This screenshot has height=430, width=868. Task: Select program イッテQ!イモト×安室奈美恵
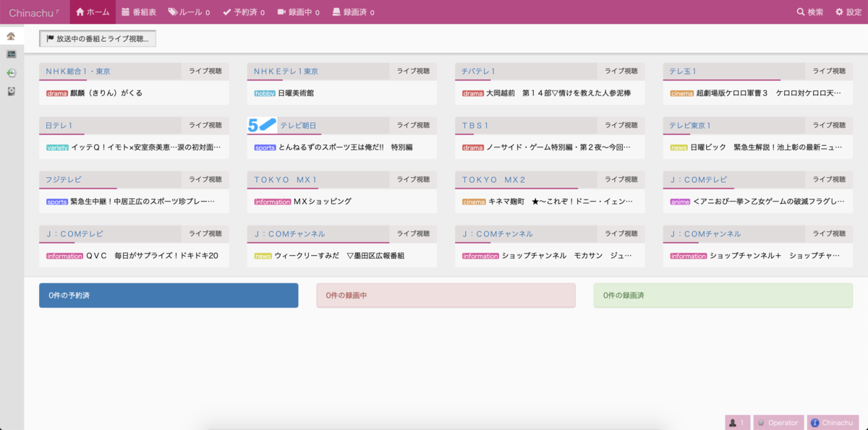click(145, 147)
